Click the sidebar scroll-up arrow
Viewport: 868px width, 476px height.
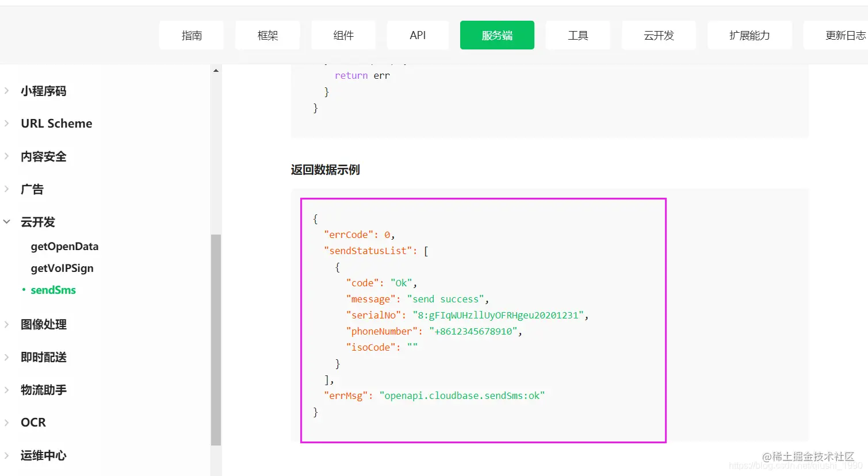216,71
